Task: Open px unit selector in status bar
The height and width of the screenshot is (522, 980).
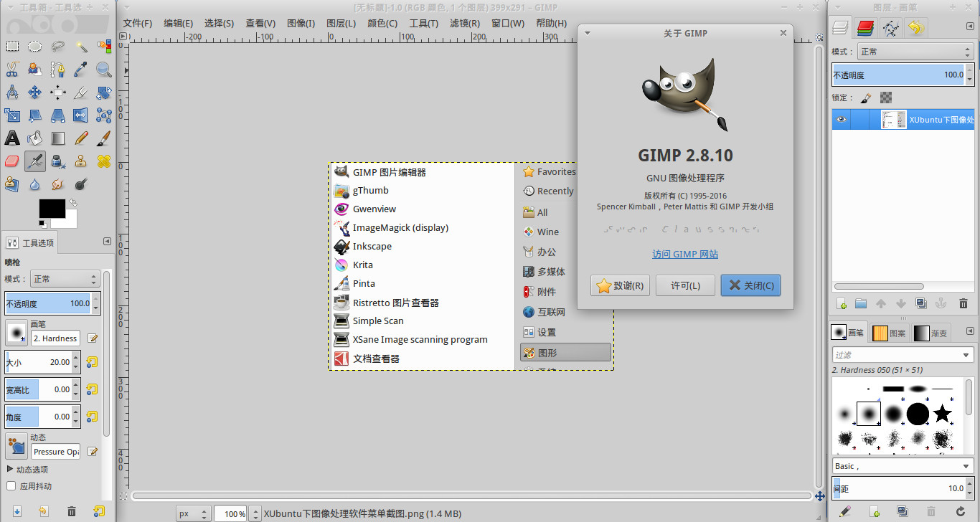Action: (x=194, y=513)
